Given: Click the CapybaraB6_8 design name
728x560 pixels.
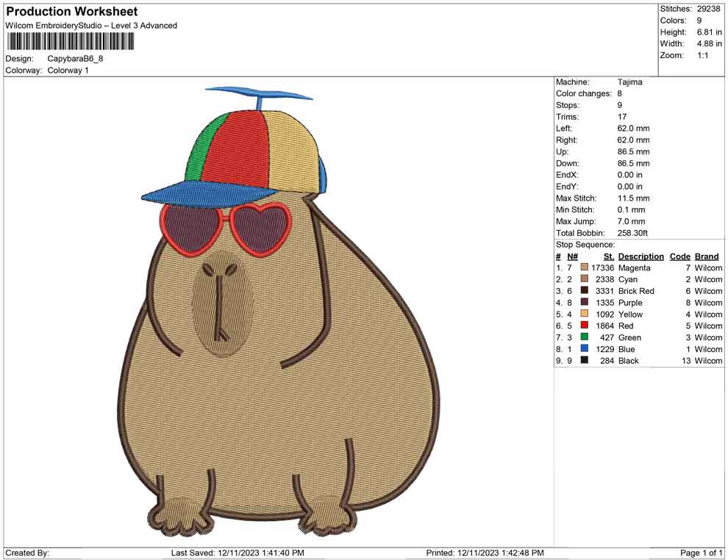Looking at the screenshot, I should tap(75, 58).
